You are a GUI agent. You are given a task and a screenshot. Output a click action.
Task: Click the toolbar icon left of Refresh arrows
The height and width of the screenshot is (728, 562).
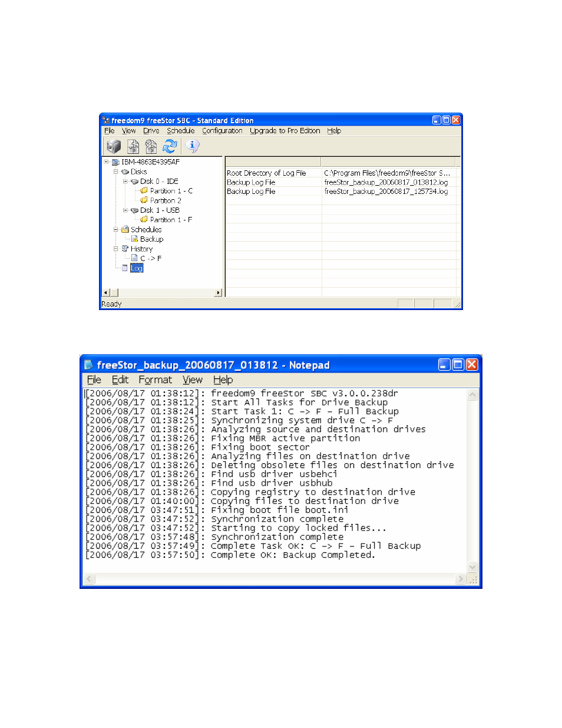(151, 146)
